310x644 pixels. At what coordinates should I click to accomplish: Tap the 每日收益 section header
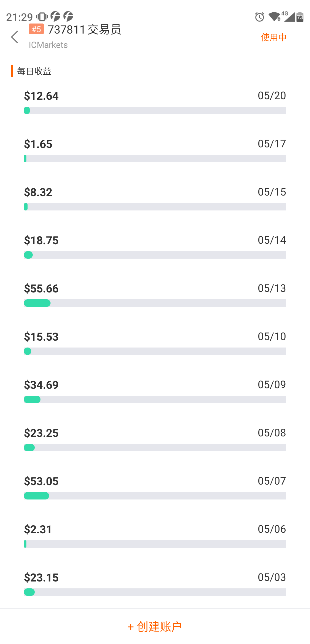34,71
